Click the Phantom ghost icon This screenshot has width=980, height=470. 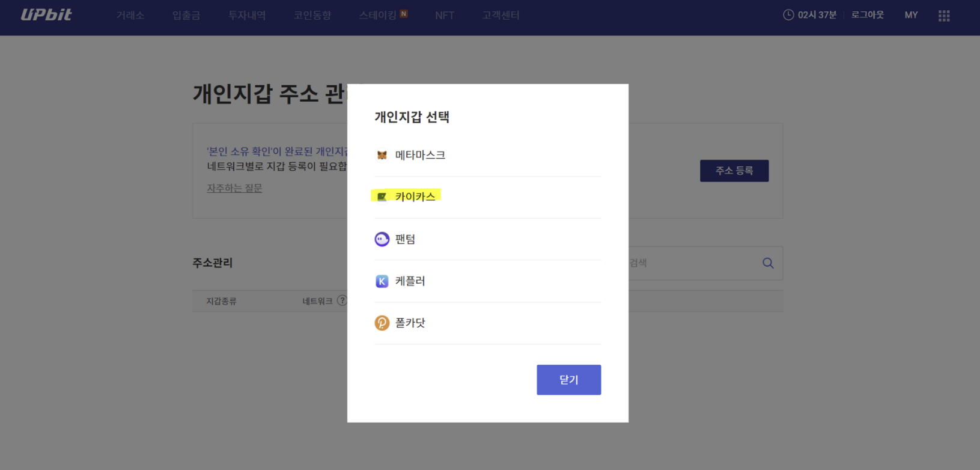[x=382, y=239]
